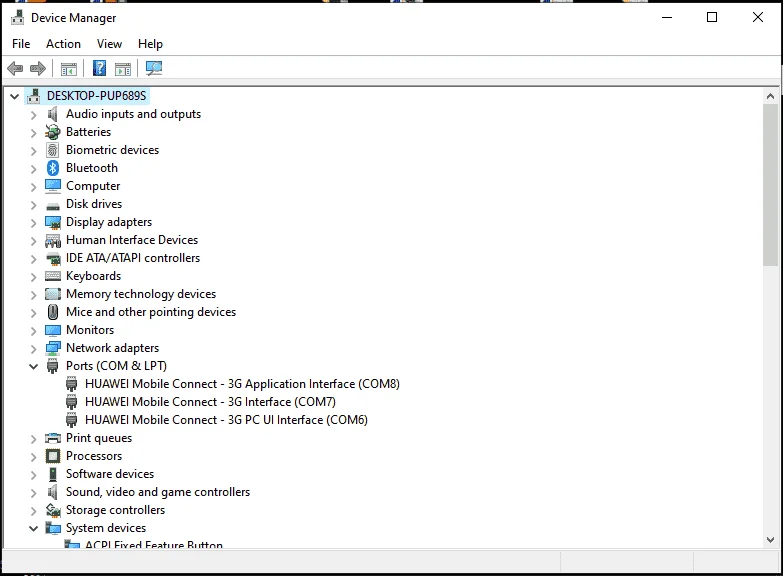Open the Help menu
Viewport: 783px width, 576px height.
150,44
